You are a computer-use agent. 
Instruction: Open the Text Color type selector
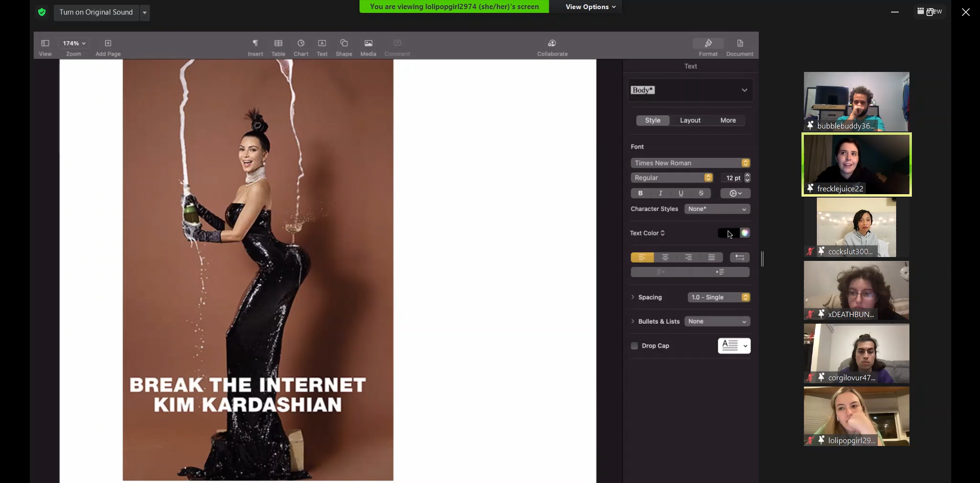647,233
